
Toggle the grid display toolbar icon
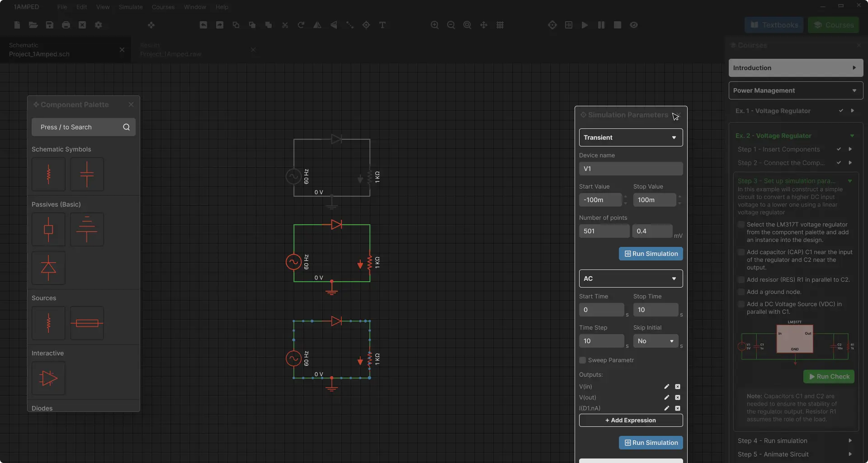coord(500,25)
